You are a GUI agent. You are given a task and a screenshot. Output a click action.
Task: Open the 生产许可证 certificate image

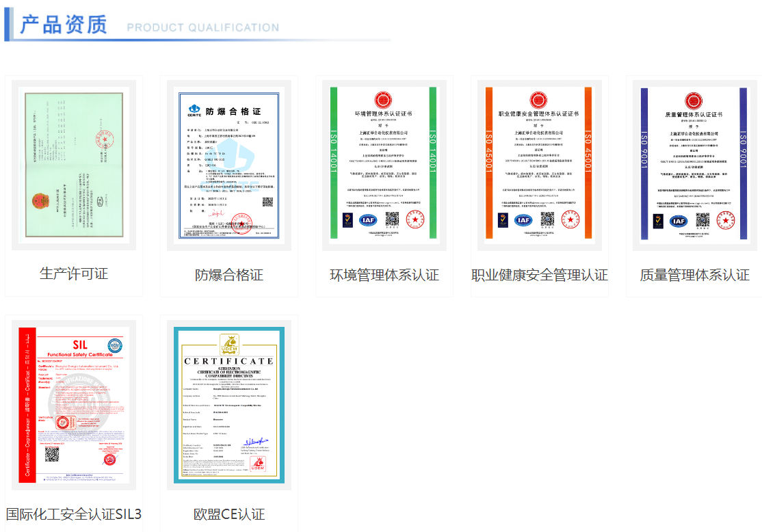[74, 164]
